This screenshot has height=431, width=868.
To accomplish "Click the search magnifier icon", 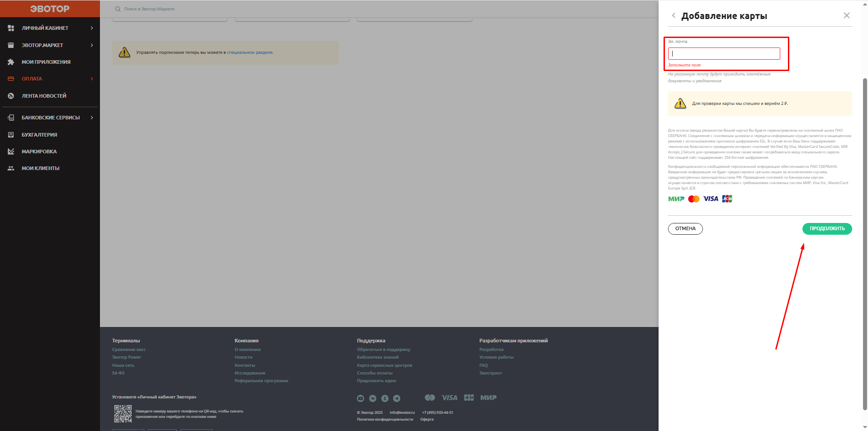I will (118, 9).
